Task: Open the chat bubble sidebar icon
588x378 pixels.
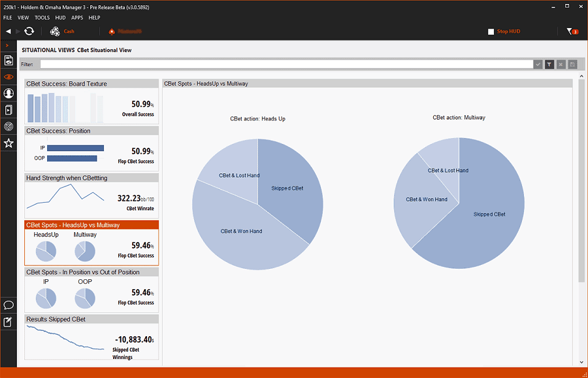Action: point(8,305)
